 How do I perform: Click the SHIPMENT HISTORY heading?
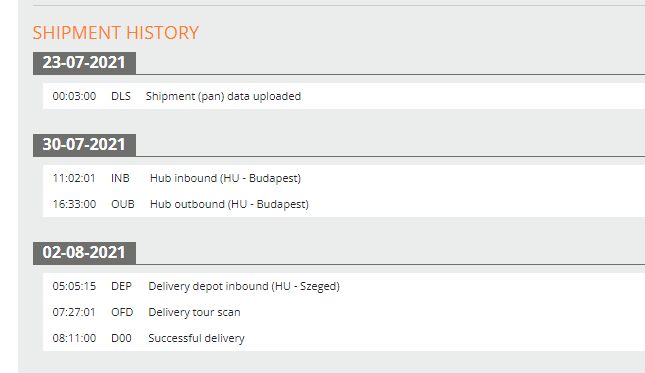click(116, 33)
